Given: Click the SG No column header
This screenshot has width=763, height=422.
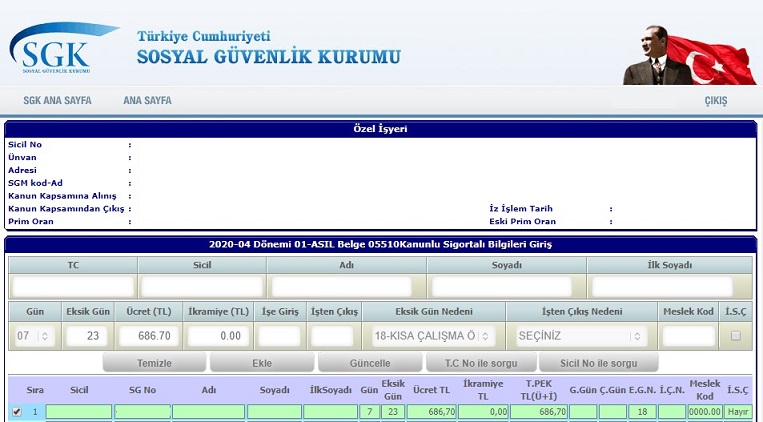Looking at the screenshot, I should click(x=143, y=390).
